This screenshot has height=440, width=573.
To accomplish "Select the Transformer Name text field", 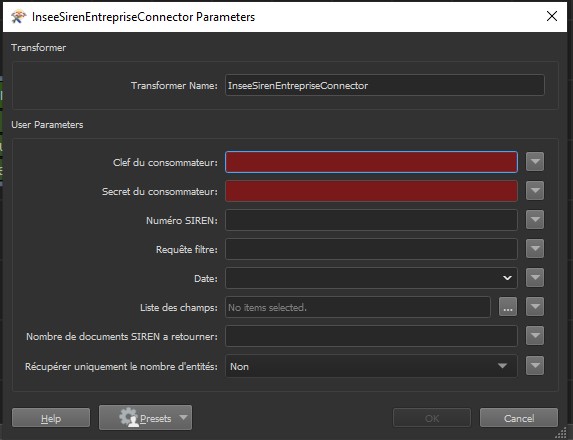I will click(385, 85).
